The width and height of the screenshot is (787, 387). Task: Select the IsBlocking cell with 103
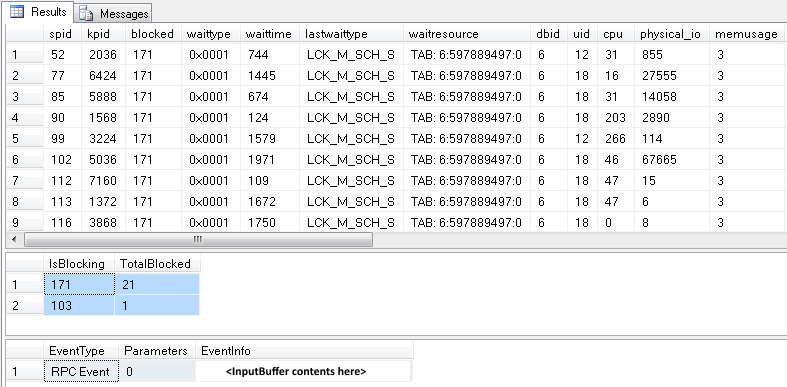(x=79, y=305)
